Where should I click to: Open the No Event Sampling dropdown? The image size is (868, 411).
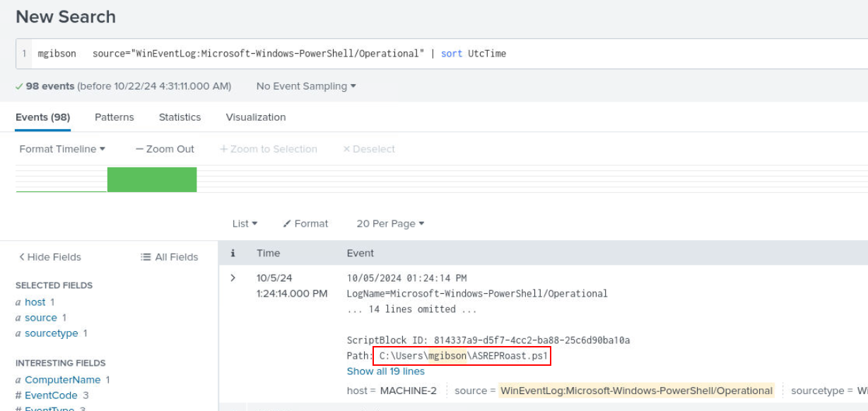tap(305, 86)
